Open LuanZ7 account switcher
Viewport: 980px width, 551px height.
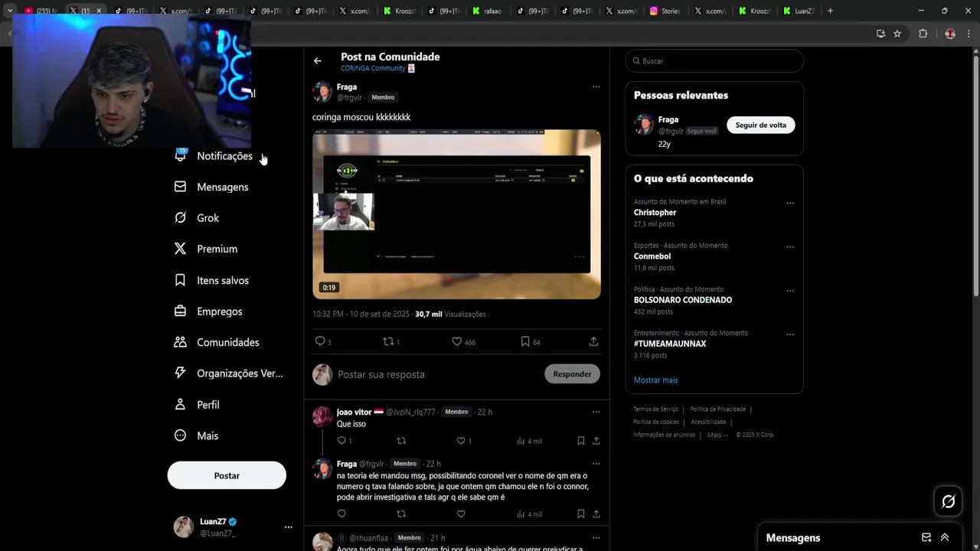[x=233, y=527]
